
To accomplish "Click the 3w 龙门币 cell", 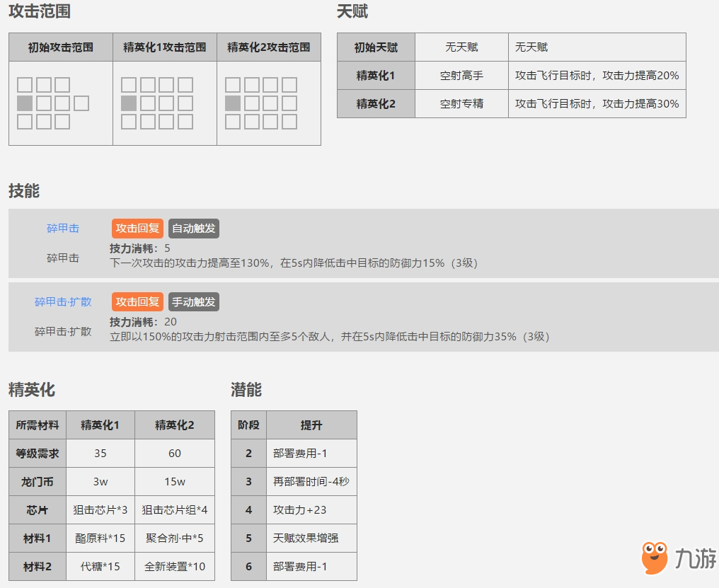I will click(100, 482).
